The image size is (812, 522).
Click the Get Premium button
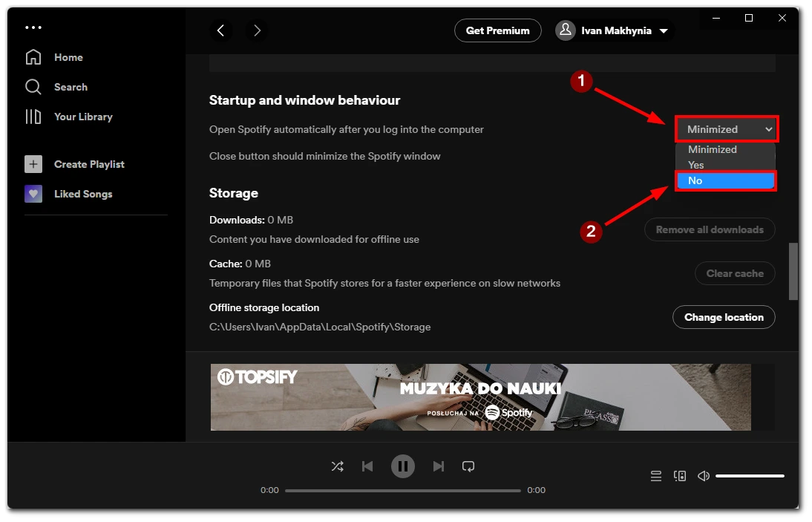pyautogui.click(x=497, y=30)
